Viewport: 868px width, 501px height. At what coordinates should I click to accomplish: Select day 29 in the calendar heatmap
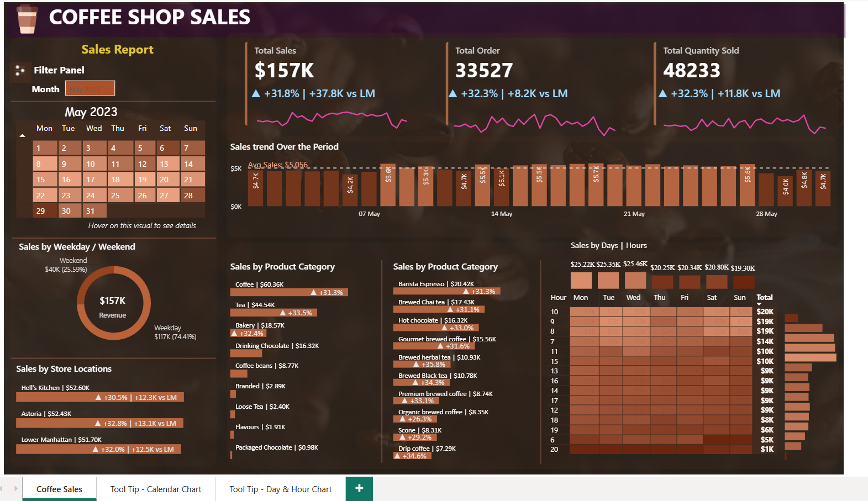pyautogui.click(x=45, y=211)
